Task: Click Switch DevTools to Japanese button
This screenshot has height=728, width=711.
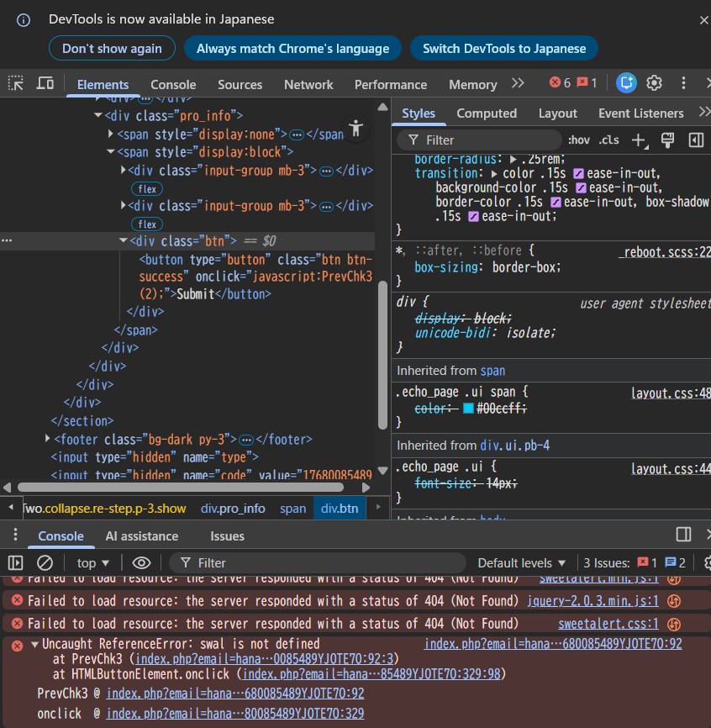Action: [503, 48]
